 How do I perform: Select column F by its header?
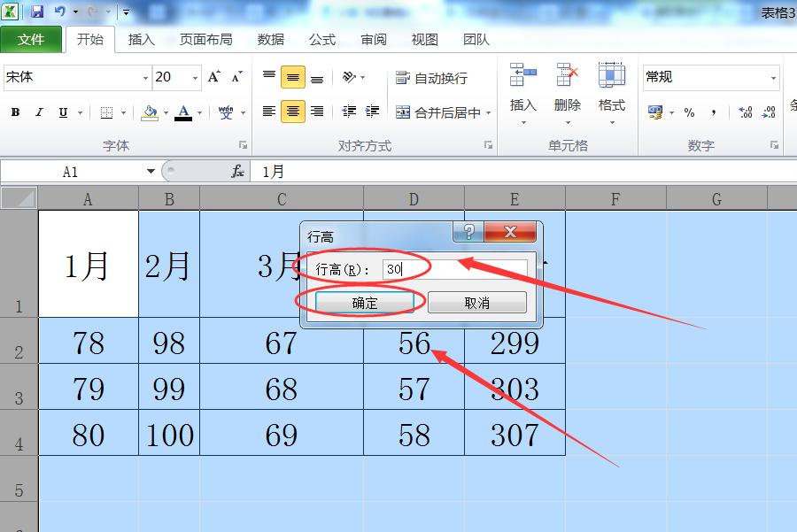[615, 198]
